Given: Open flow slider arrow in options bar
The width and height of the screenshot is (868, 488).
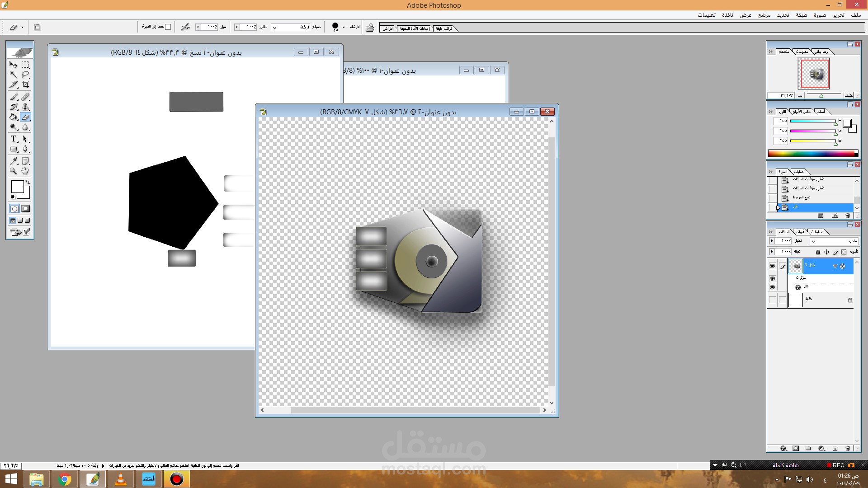Looking at the screenshot, I should pyautogui.click(x=198, y=27).
